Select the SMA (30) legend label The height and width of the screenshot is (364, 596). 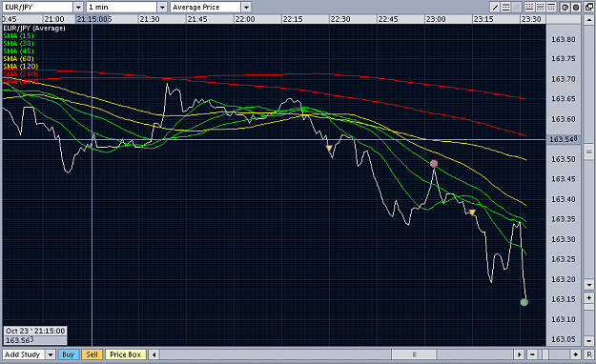pyautogui.click(x=18, y=43)
